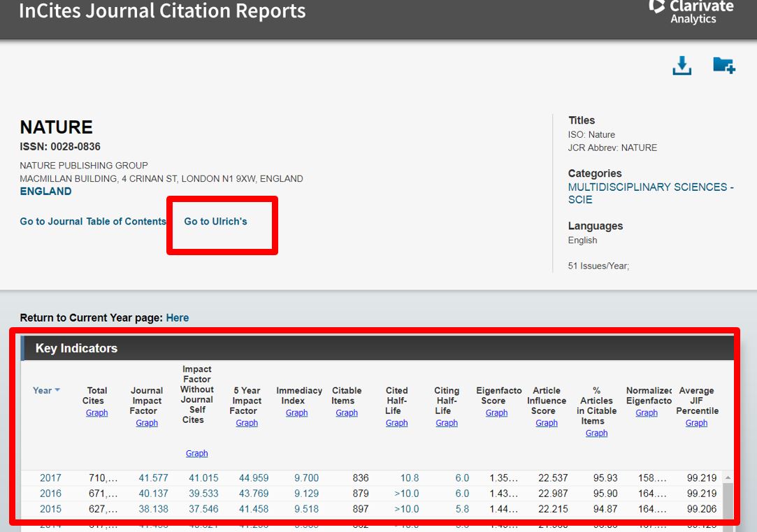The width and height of the screenshot is (757, 532).
Task: Return to current year page via Here
Action: click(x=177, y=317)
